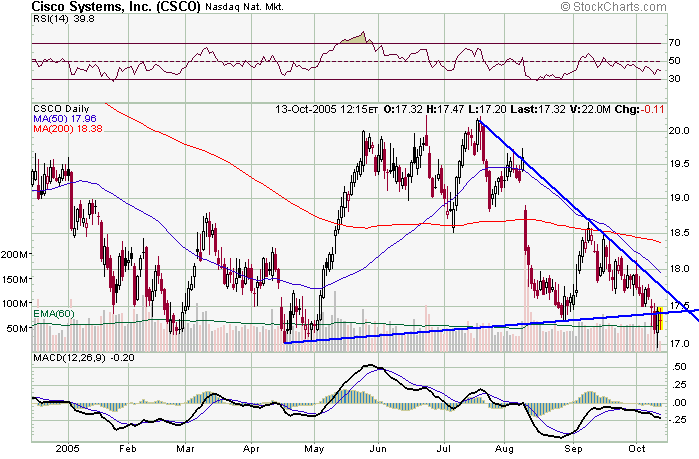
Task: Click the 18.0 price axis label
Action: pyautogui.click(x=678, y=269)
